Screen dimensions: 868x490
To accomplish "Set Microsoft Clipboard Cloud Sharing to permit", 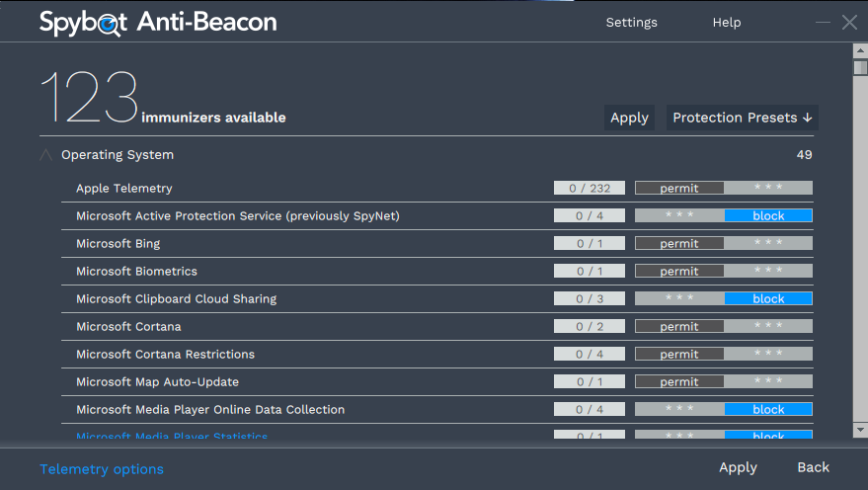I will pyautogui.click(x=679, y=298).
